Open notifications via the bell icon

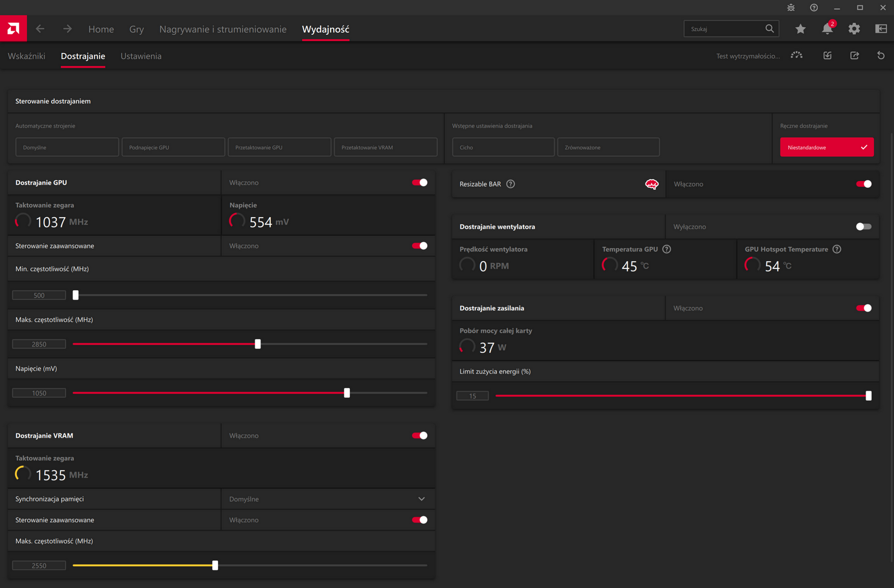(827, 28)
